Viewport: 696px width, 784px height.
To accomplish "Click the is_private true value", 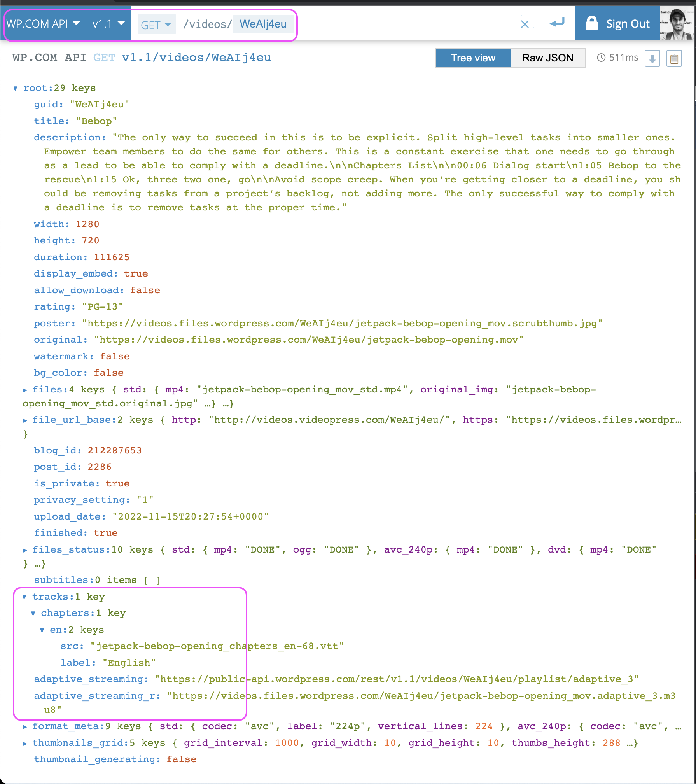I will click(x=117, y=484).
